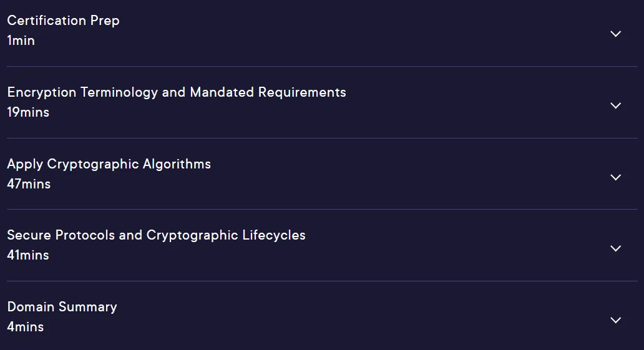Click the 4mins duration label
This screenshot has height=350, width=644.
pos(26,327)
